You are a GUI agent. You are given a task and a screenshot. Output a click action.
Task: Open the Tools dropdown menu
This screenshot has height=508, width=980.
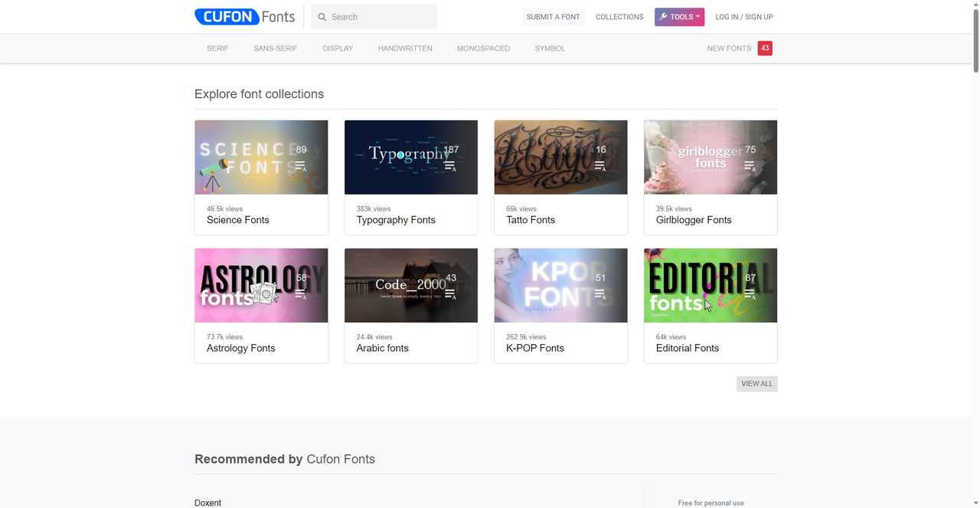tap(679, 17)
